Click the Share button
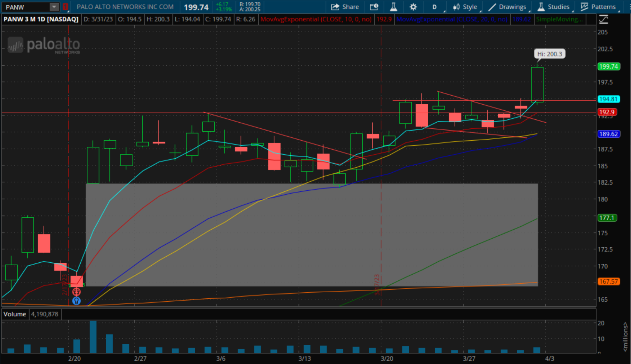This screenshot has width=631, height=364. click(345, 7)
